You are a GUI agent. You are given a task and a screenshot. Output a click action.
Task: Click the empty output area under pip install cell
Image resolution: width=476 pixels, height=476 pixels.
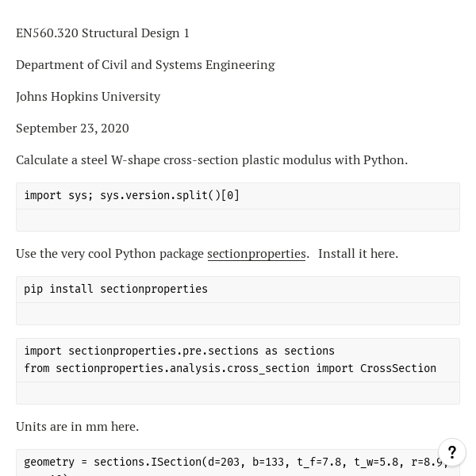click(238, 313)
